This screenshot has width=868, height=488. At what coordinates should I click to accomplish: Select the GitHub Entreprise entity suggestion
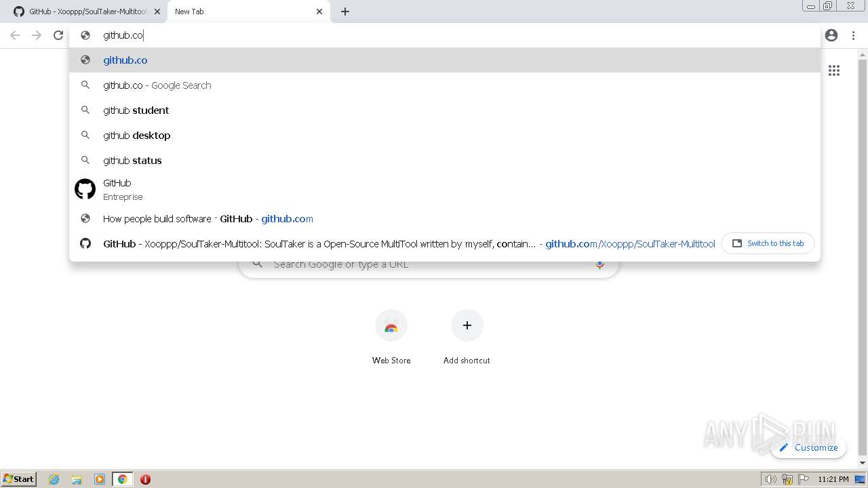tap(445, 190)
